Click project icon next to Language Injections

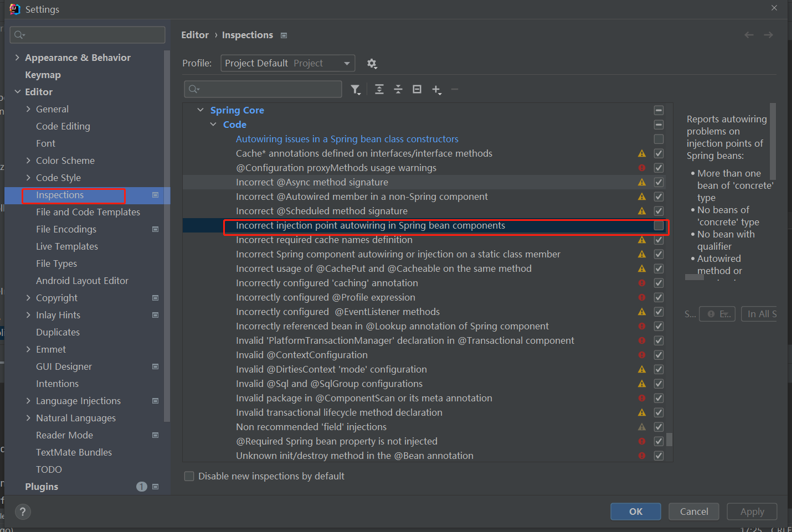click(x=155, y=401)
